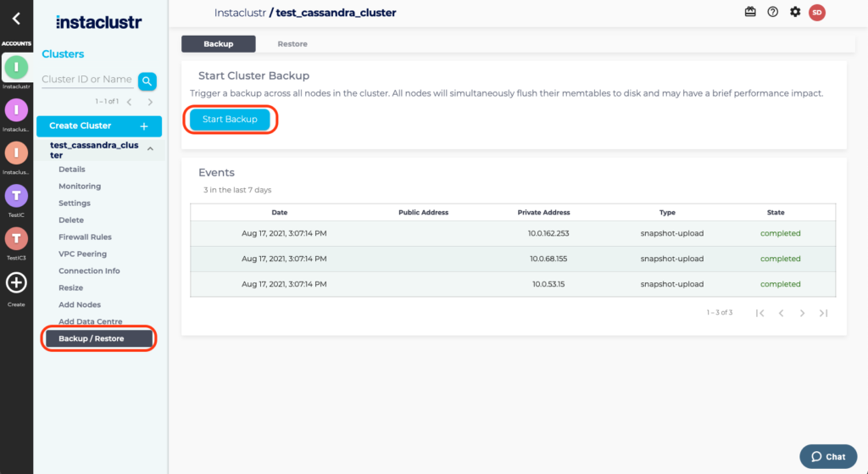The image size is (868, 474).
Task: Click the cluster search magnifier icon
Action: 147,81
